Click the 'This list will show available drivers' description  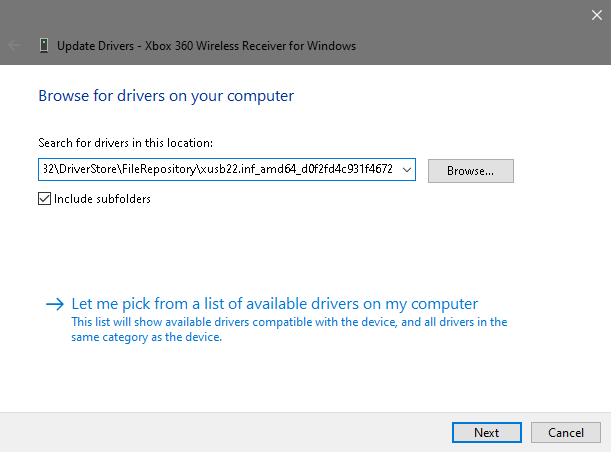coord(289,329)
